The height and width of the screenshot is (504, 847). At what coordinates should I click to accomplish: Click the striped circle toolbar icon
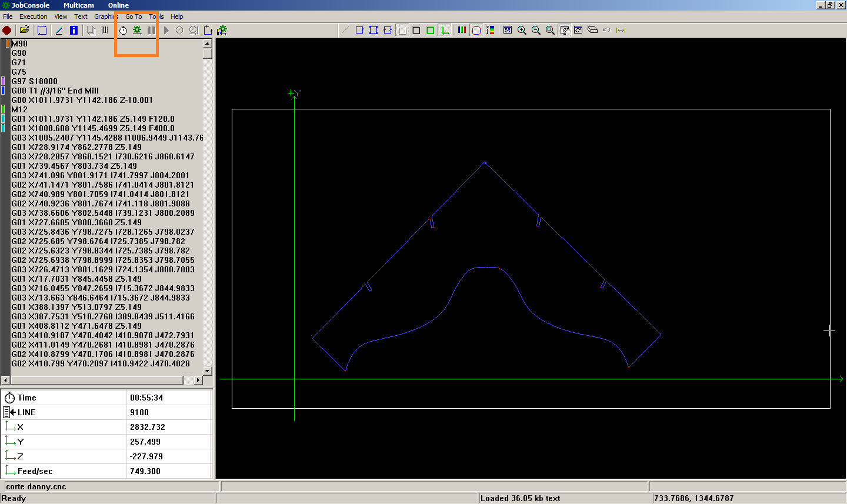(179, 30)
